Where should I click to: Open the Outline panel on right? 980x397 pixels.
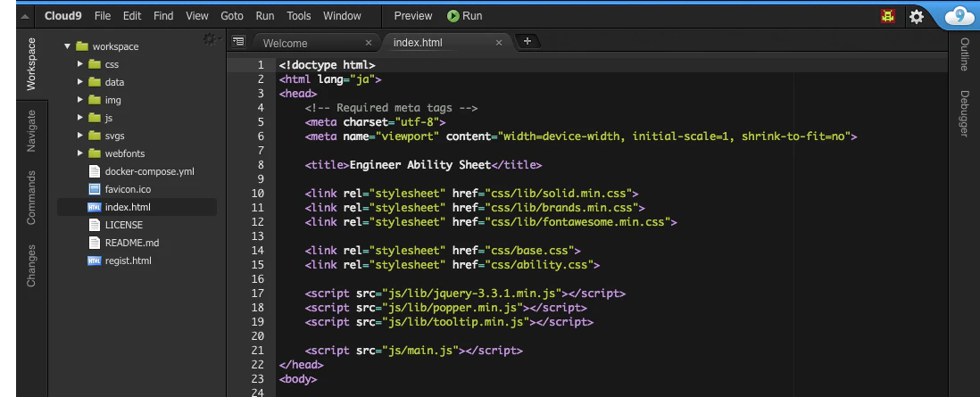[x=964, y=54]
